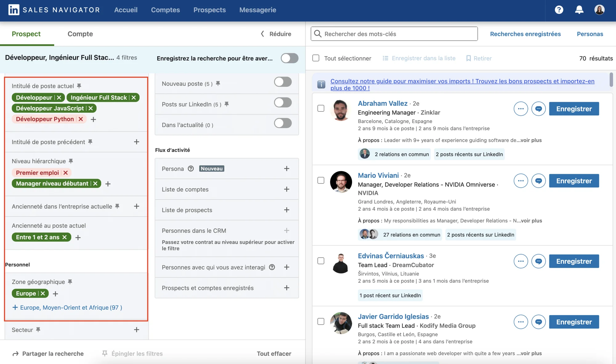Save Mario Viviani with Enregistrer
The width and height of the screenshot is (616, 364).
tap(574, 181)
